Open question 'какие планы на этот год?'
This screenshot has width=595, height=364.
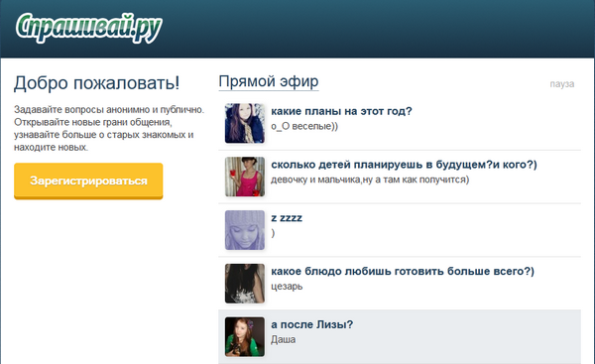341,111
